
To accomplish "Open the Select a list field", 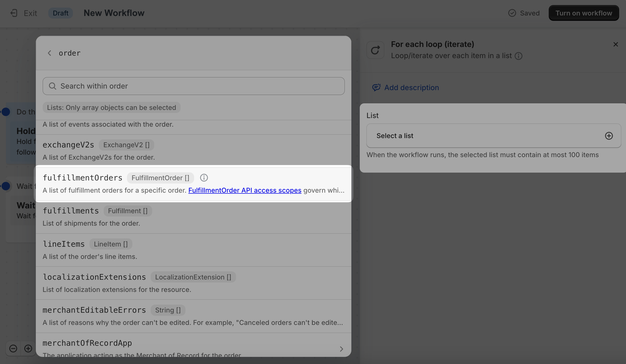I will [x=494, y=136].
